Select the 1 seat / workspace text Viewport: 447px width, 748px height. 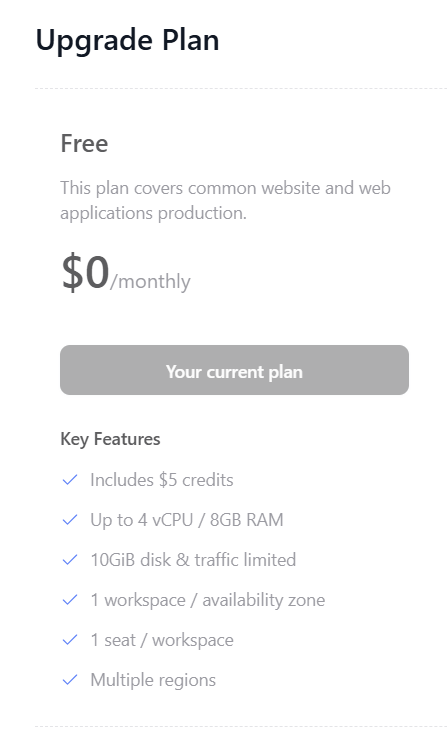162,640
